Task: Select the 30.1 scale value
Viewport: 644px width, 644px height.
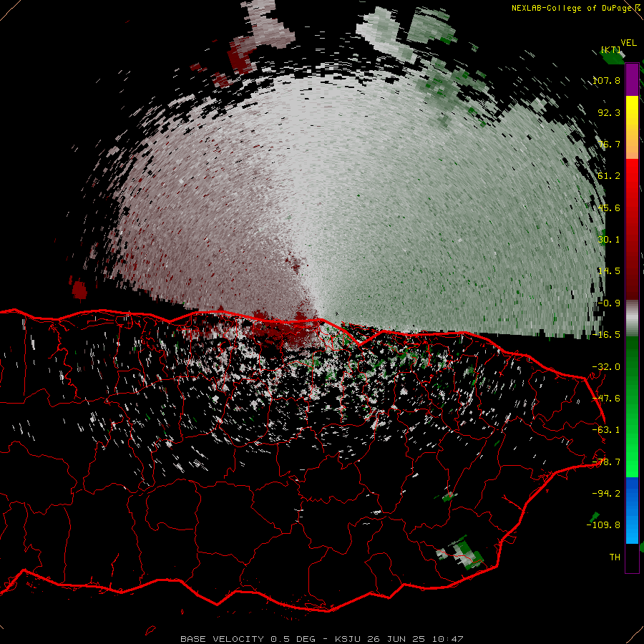Action: [x=609, y=240]
